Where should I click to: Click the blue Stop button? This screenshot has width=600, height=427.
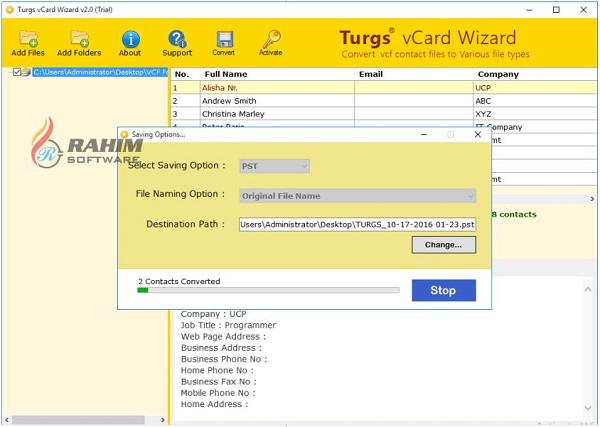point(444,290)
